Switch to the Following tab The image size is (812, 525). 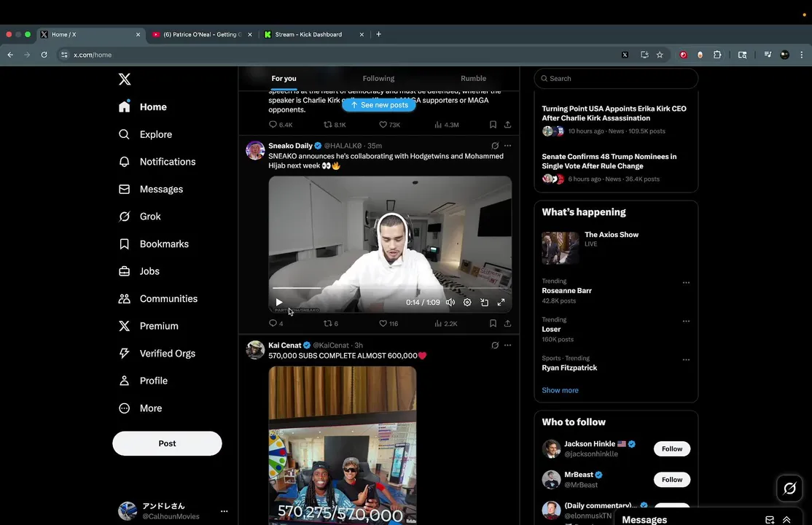(x=378, y=79)
